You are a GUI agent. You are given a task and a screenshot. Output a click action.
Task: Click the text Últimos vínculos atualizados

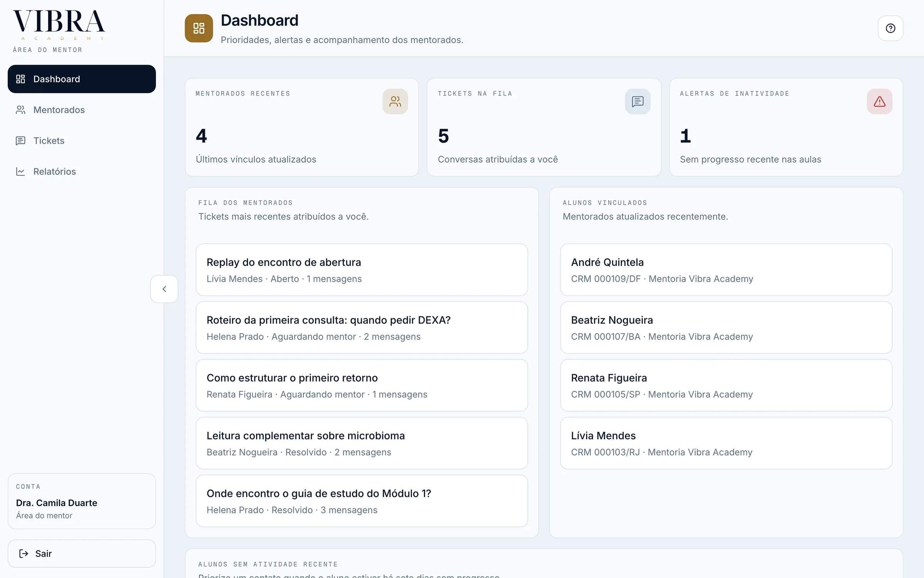(256, 160)
